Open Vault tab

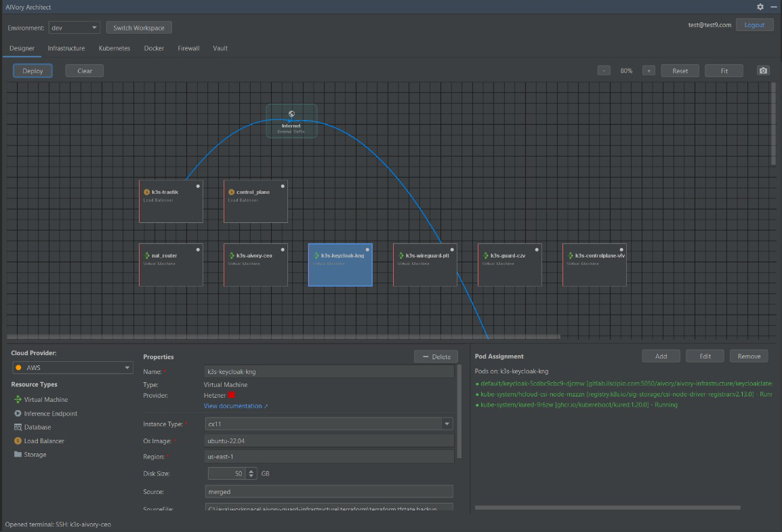[x=220, y=48]
